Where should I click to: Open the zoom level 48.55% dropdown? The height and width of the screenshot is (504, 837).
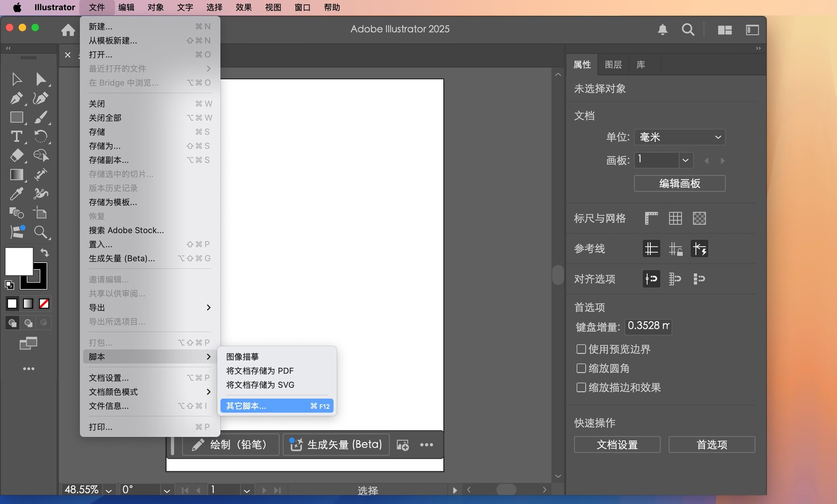pos(109,490)
